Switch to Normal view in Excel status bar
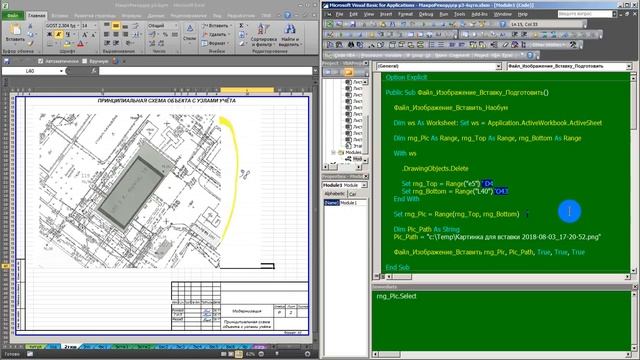 (x=223, y=354)
